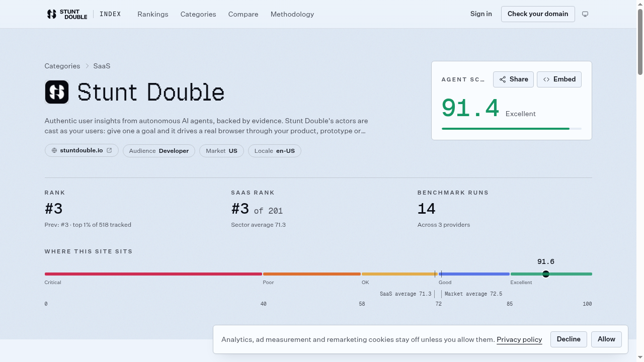644x362 pixels.
Task: Select the SaaS breadcrumb link
Action: point(102,66)
